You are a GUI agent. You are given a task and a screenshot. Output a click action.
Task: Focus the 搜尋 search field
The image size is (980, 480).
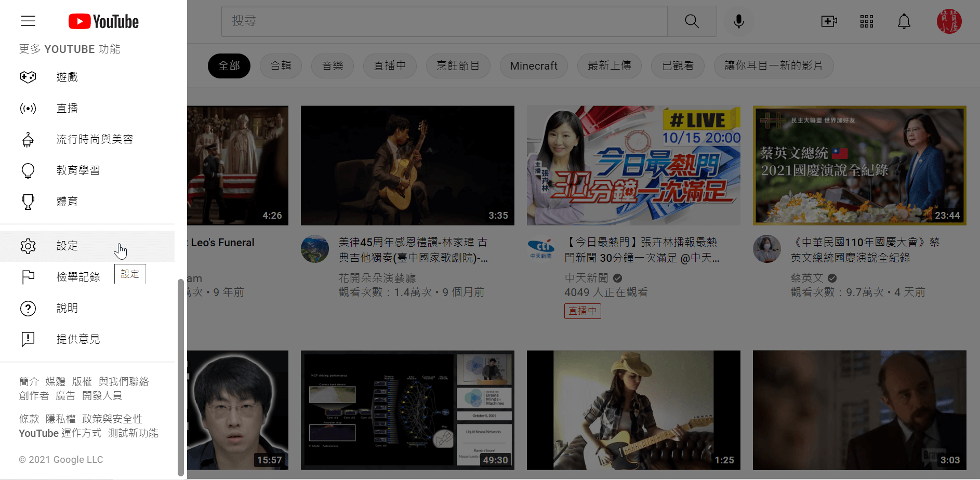point(444,21)
